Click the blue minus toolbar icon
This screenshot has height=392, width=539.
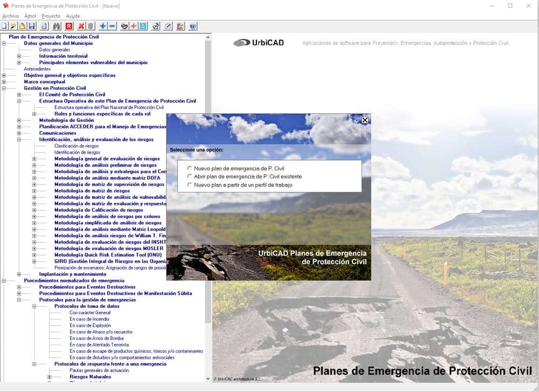(112, 26)
